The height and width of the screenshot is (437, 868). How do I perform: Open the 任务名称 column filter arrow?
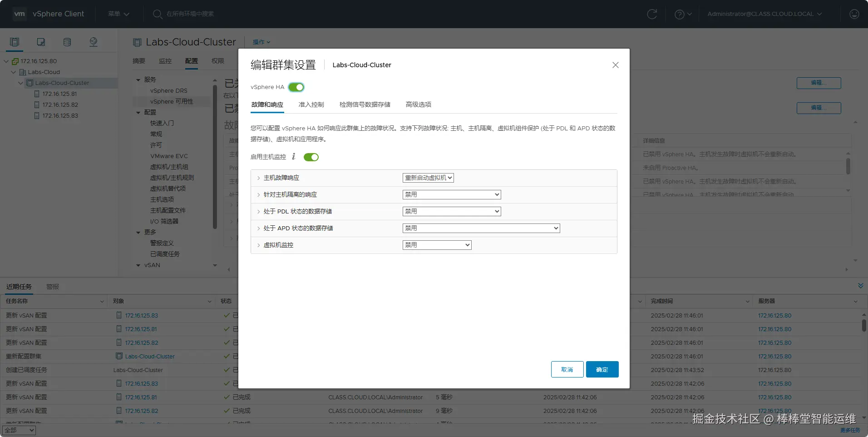pyautogui.click(x=102, y=301)
